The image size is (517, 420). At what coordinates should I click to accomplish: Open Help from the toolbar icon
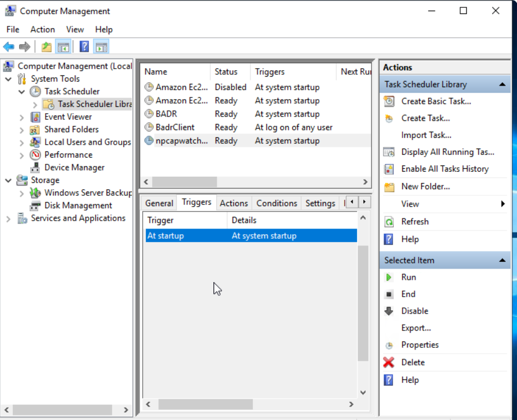(84, 46)
